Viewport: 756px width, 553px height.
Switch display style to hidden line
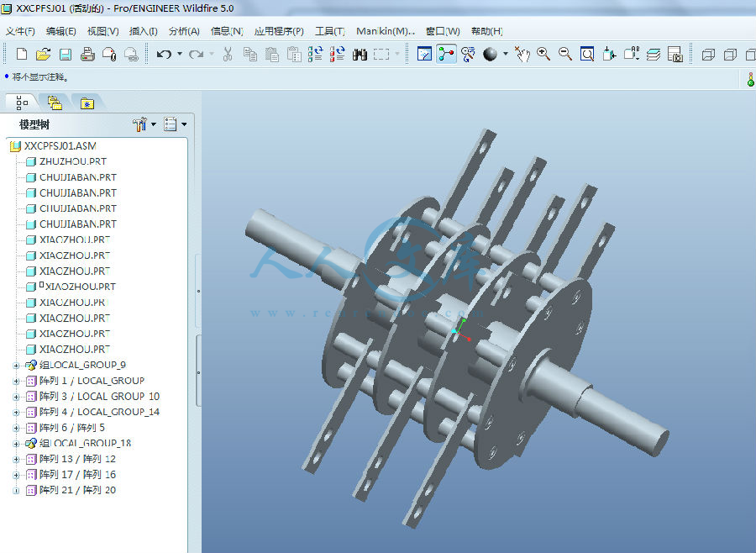(731, 55)
